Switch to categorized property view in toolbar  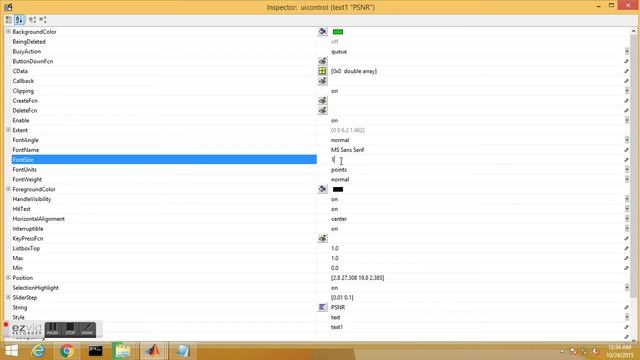[x=9, y=20]
